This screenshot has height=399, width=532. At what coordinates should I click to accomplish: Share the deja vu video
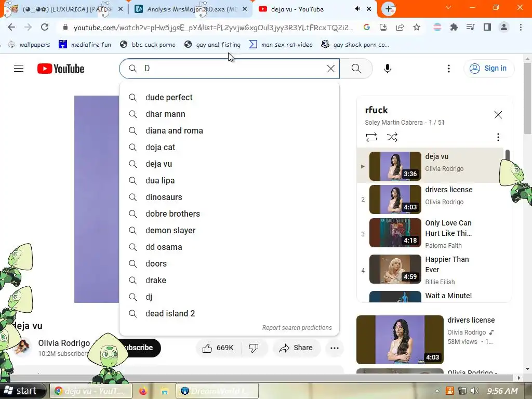tap(296, 348)
